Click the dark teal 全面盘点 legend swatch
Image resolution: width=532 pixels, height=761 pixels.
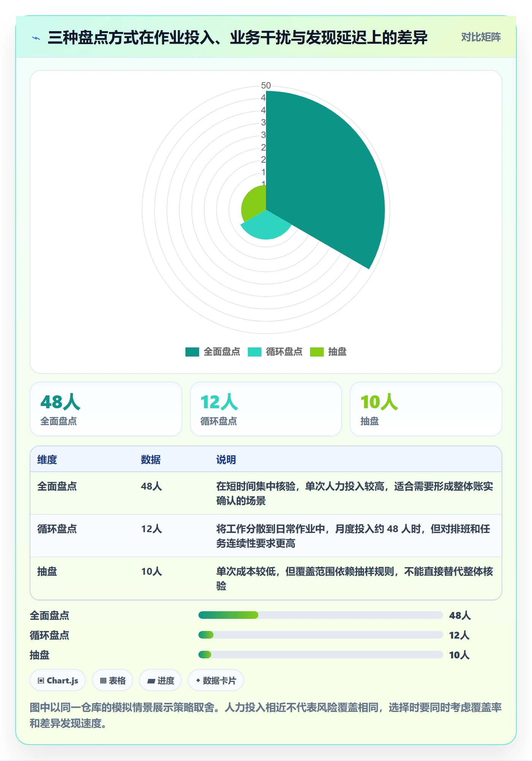pyautogui.click(x=192, y=352)
